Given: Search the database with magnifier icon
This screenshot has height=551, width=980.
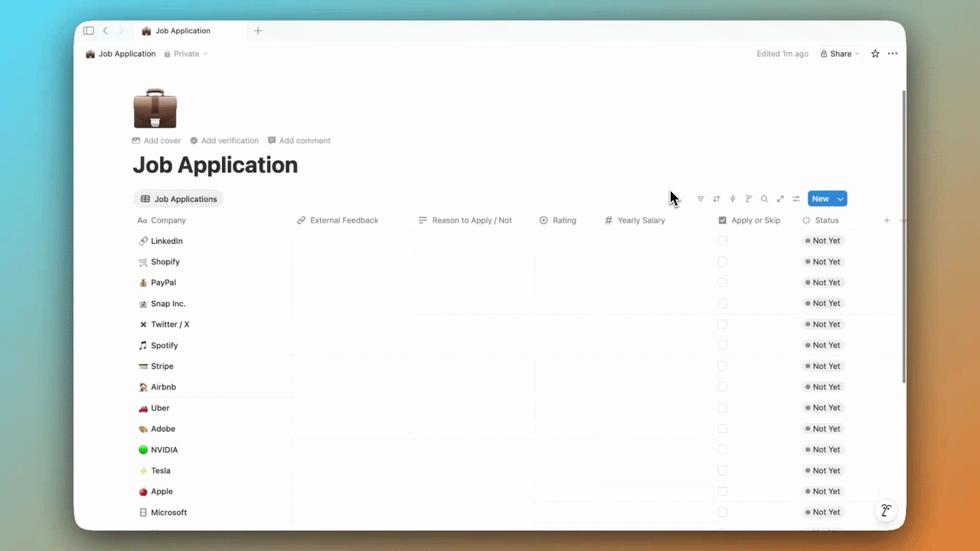Looking at the screenshot, I should 764,199.
